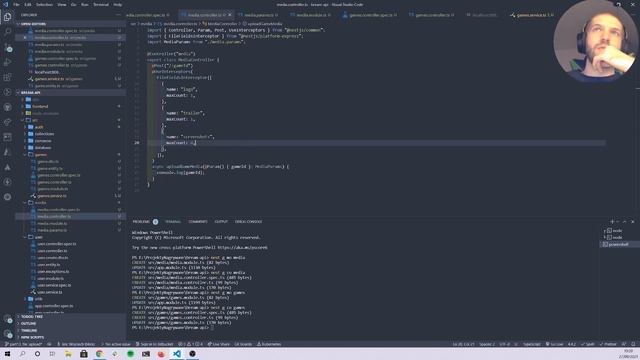Viewport: 640px width, 360px height.
Task: Open the Extensions view
Action: 7,77
